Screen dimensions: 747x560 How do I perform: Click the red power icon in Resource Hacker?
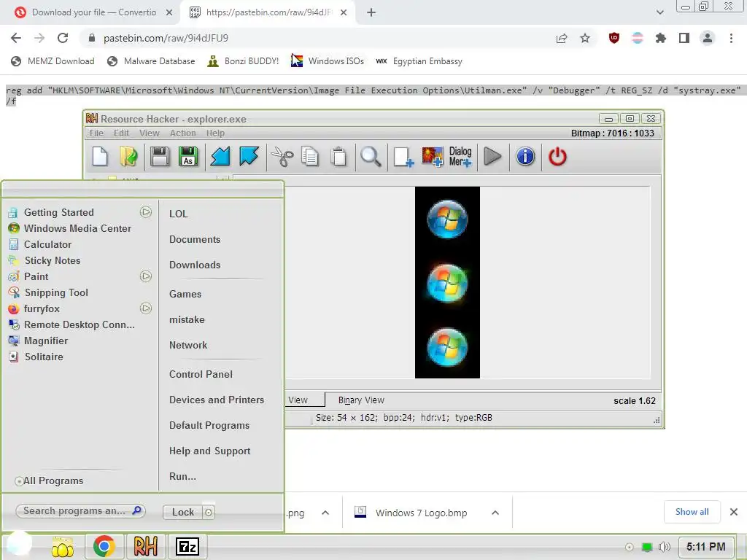[557, 157]
